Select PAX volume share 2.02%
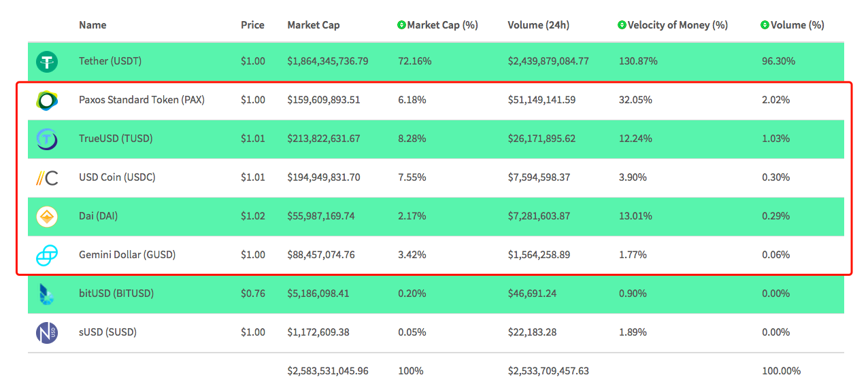Image resolution: width=868 pixels, height=390 pixels. click(776, 100)
